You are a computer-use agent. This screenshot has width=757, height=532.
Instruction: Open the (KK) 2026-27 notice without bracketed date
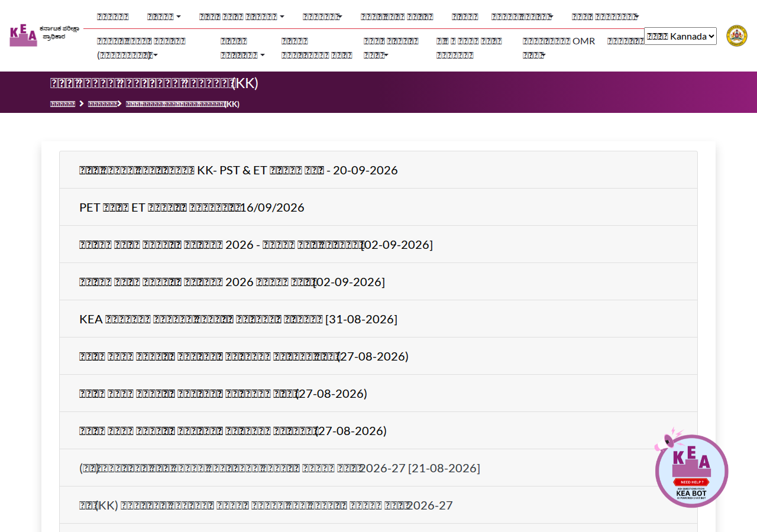[266, 505]
